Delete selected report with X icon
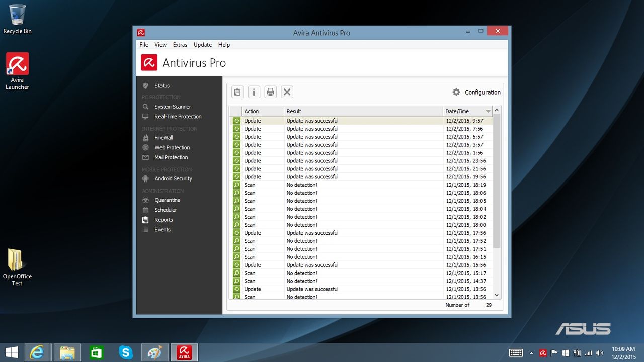The height and width of the screenshot is (362, 644). [287, 92]
